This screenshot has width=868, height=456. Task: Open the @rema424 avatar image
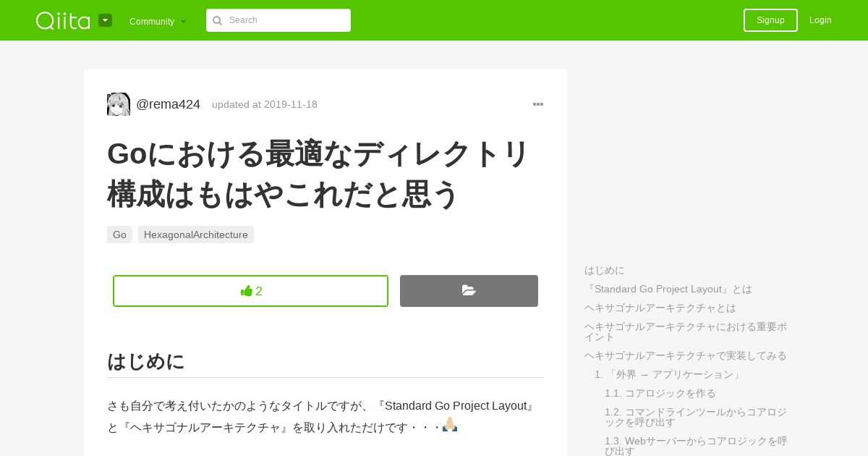(119, 104)
